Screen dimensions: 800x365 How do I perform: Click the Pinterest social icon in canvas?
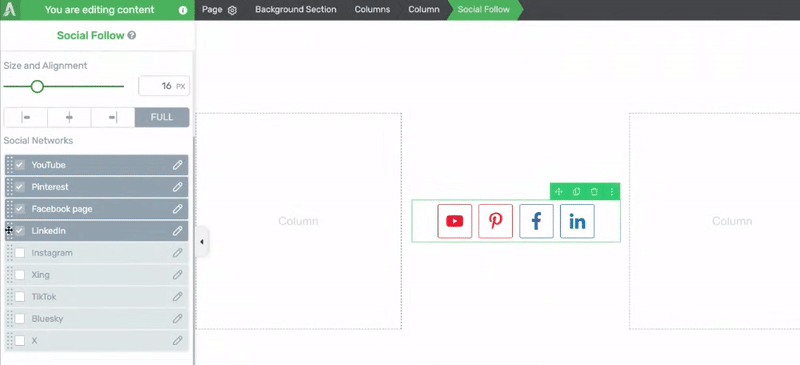[x=495, y=221]
